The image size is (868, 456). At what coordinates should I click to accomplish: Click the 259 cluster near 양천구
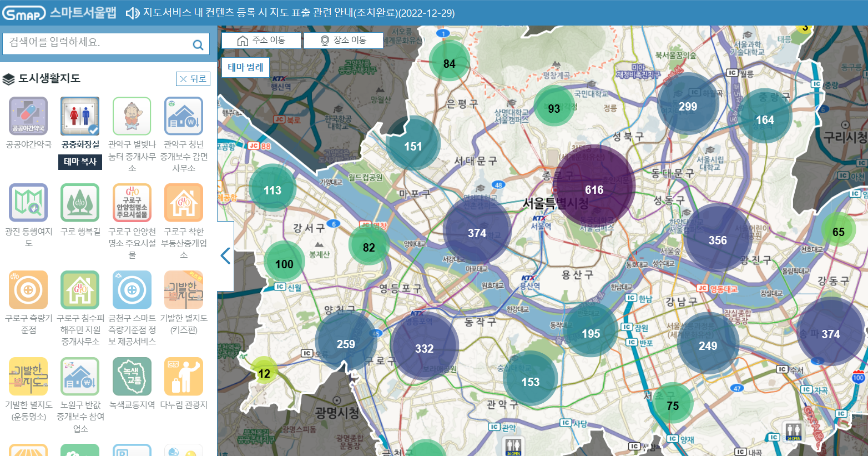346,342
